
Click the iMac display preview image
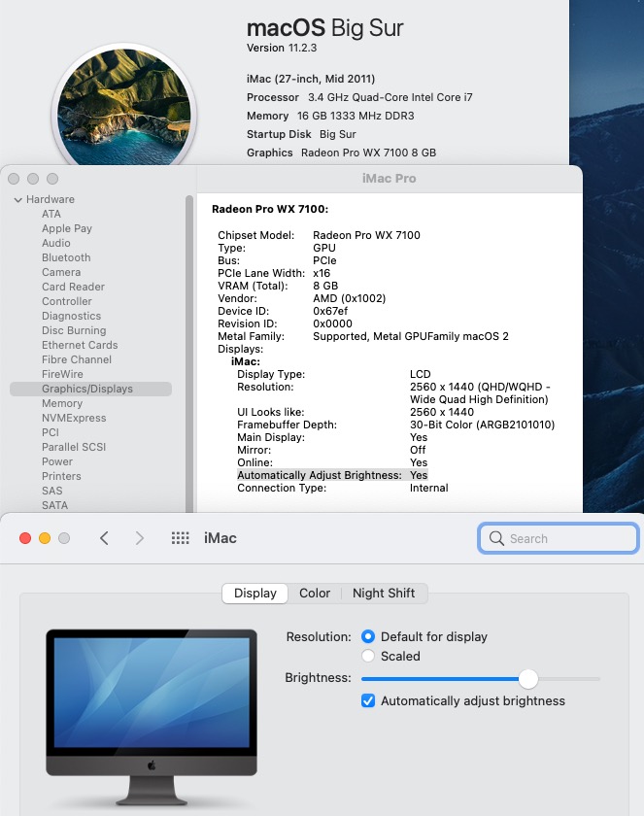pos(152,718)
